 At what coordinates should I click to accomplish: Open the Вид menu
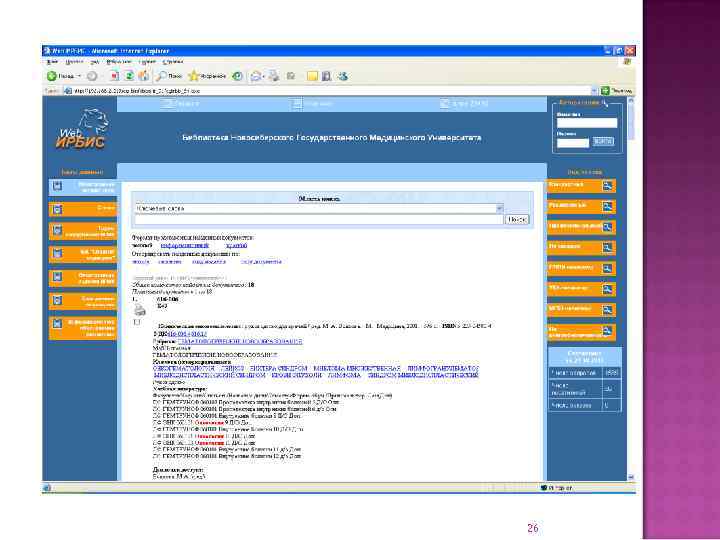[95, 62]
